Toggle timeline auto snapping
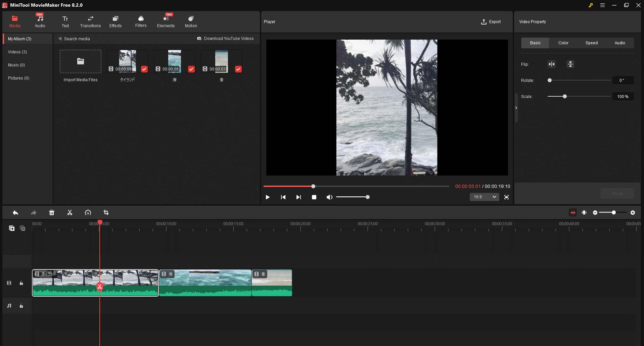 click(573, 212)
